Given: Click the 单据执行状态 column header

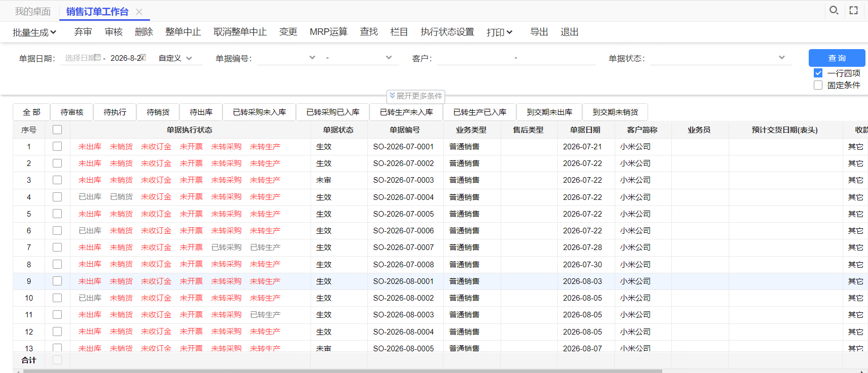Looking at the screenshot, I should pyautogui.click(x=190, y=130).
